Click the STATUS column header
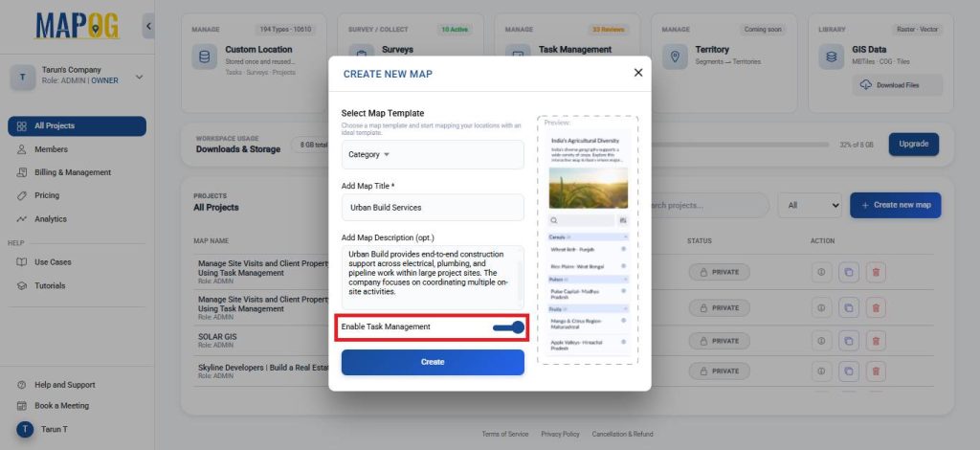This screenshot has width=980, height=450. coord(700,240)
